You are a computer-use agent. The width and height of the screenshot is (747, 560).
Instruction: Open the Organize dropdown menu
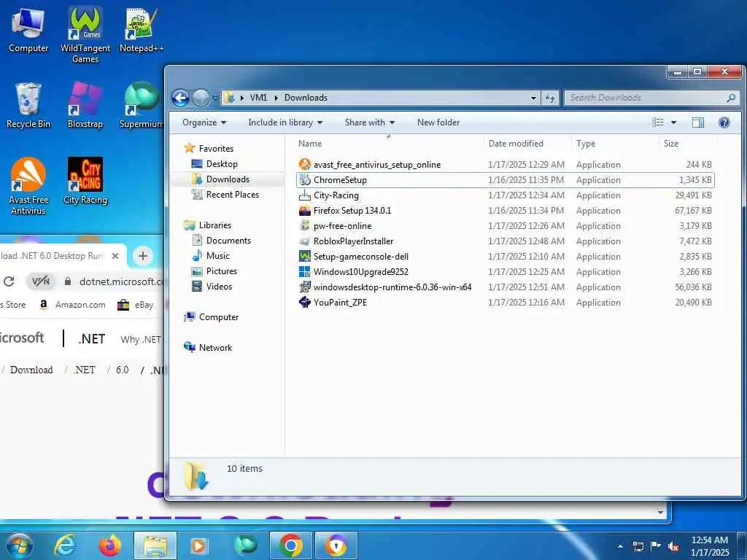click(204, 122)
